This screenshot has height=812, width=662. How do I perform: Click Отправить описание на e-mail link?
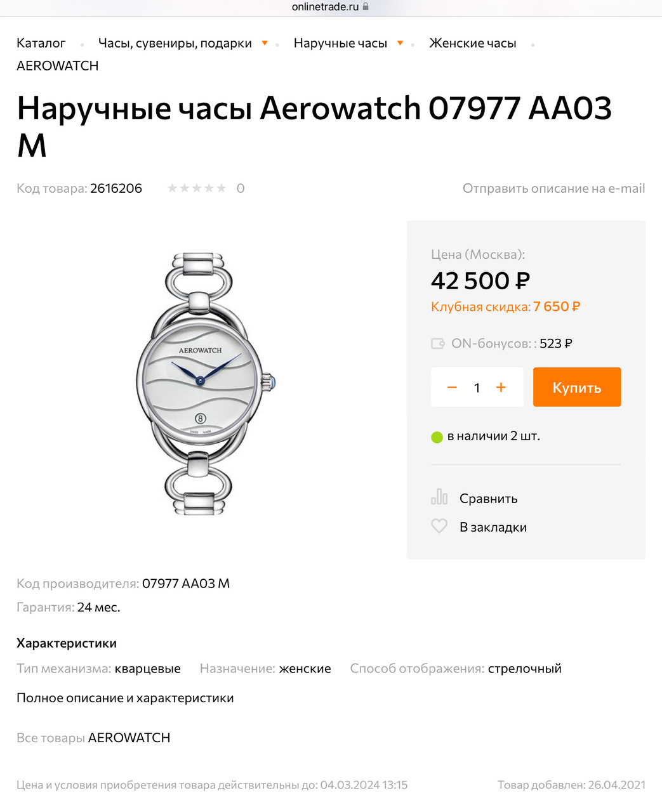coord(553,188)
